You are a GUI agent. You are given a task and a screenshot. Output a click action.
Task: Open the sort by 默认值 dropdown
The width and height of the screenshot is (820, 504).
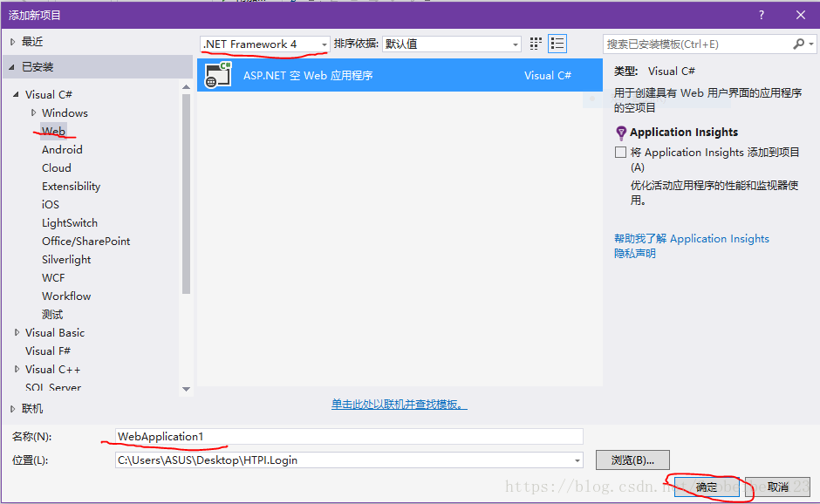(451, 44)
